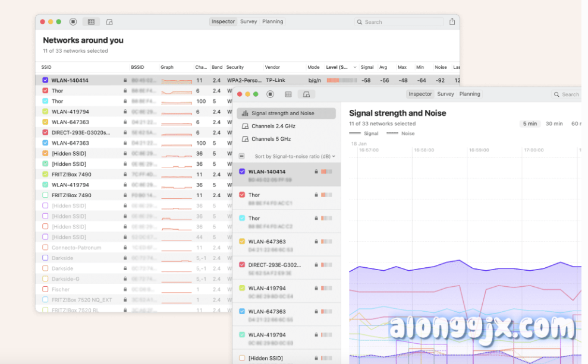Click the deselect-all minus box above network list
588x364 pixels.
[241, 156]
